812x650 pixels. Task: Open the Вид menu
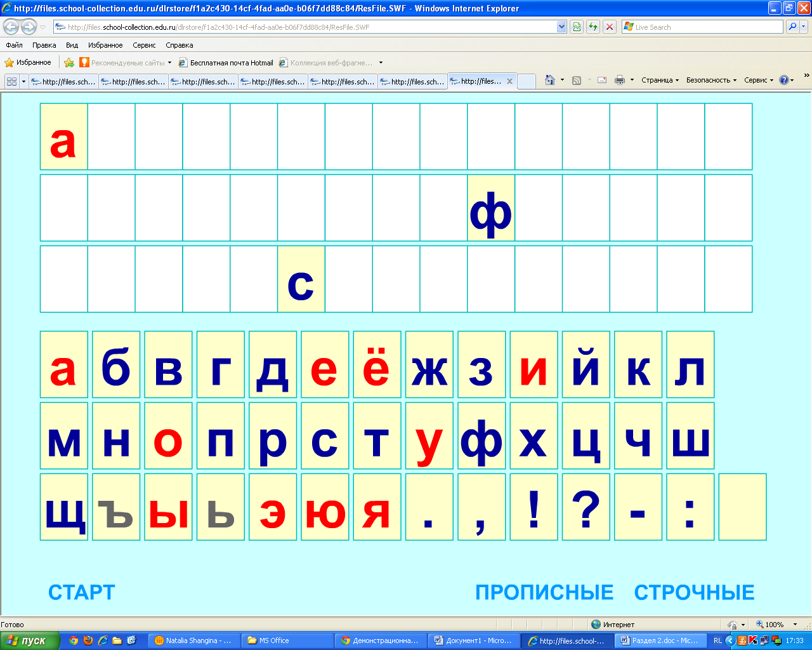click(x=72, y=45)
